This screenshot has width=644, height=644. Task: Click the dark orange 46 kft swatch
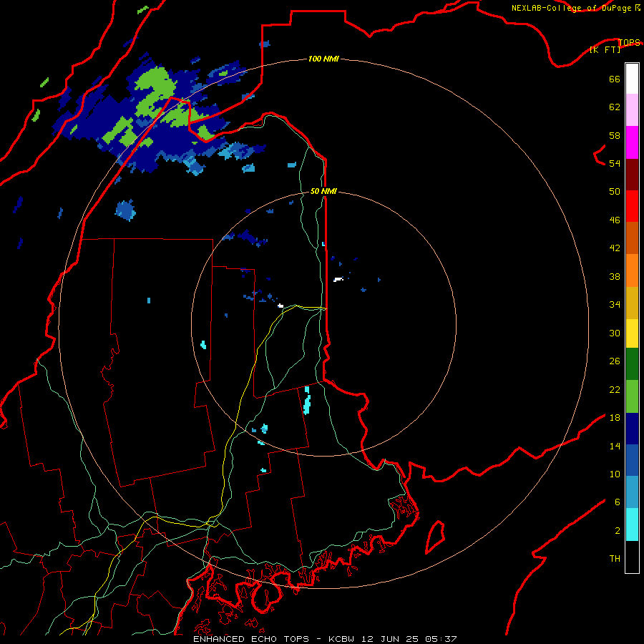coord(632,238)
